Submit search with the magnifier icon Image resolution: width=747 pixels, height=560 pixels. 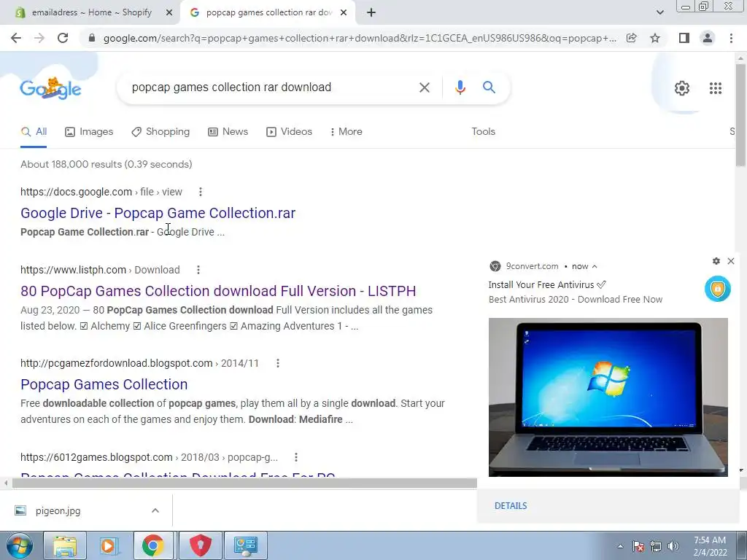click(489, 87)
